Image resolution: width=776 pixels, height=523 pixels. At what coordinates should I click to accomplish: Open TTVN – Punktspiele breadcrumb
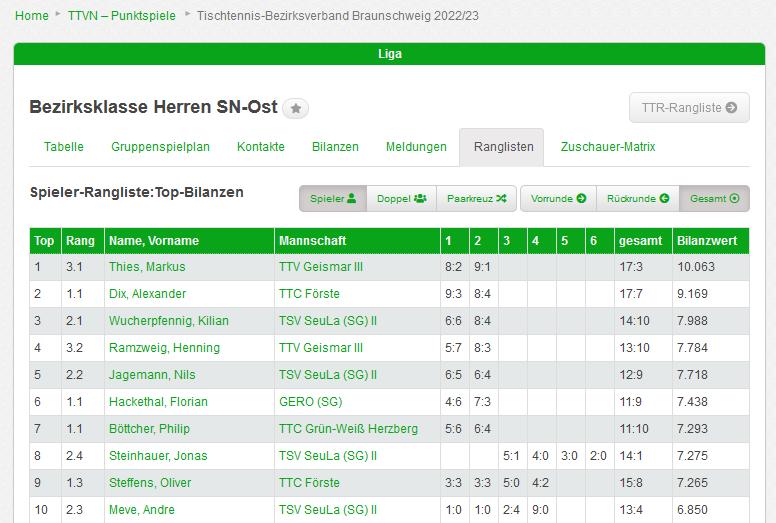point(122,16)
